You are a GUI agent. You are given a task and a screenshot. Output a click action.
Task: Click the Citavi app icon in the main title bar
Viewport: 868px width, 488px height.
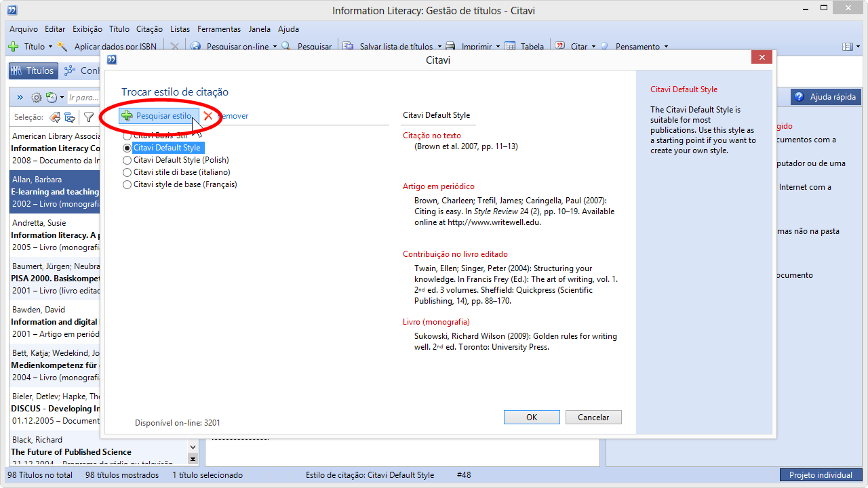tap(12, 10)
